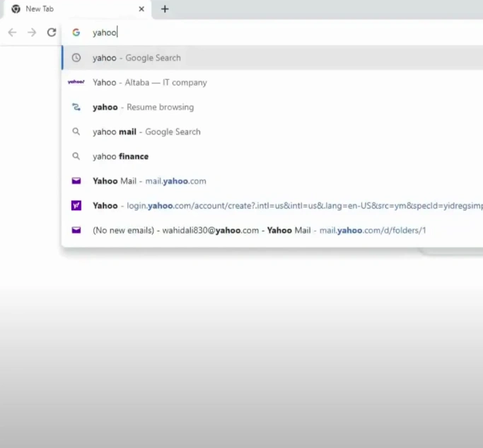Open a new tab with plus button
Image resolution: width=483 pixels, height=448 pixels.
click(165, 9)
